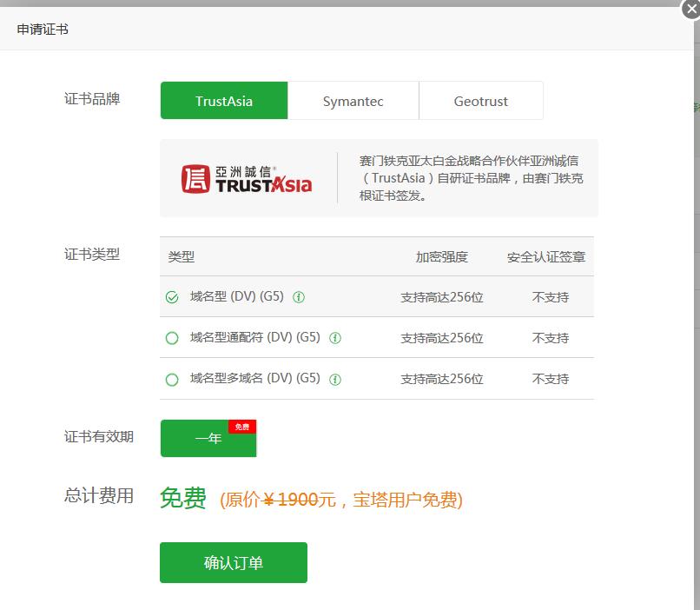This screenshot has width=700, height=610.
Task: Click the 域名型通配符 (DV) (G5) type label
Action: 255,337
